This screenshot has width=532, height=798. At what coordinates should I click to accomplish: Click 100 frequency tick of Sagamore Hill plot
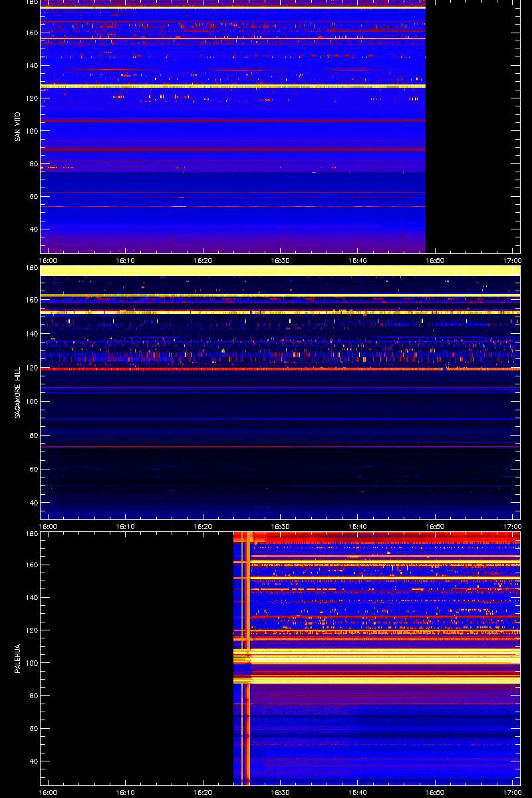[31, 402]
